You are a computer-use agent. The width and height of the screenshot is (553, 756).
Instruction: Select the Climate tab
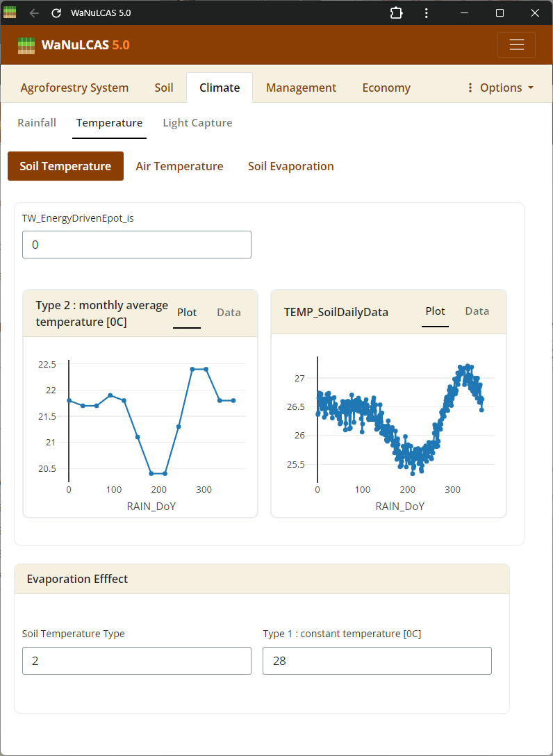click(220, 88)
